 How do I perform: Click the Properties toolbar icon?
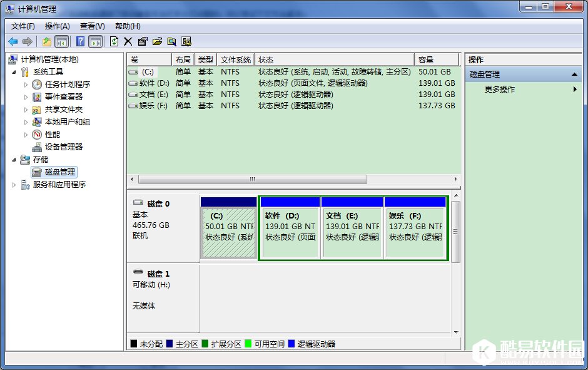[x=144, y=41]
